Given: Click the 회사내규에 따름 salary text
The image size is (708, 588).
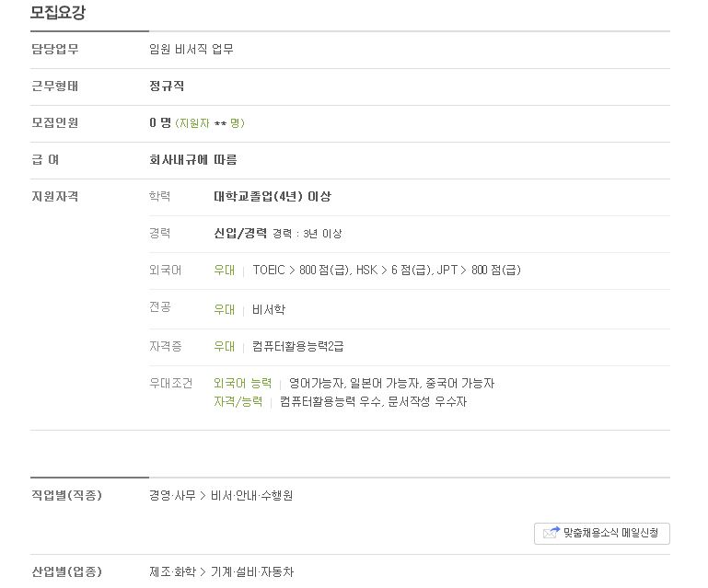Looking at the screenshot, I should 192,160.
